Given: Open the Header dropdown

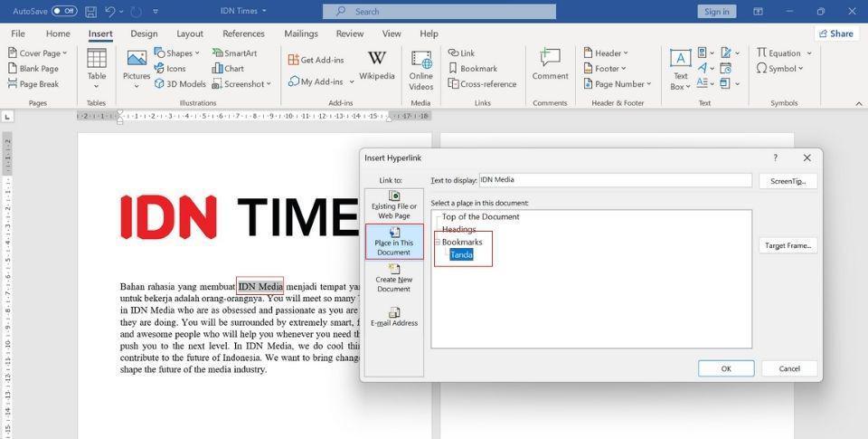Looking at the screenshot, I should tap(606, 53).
